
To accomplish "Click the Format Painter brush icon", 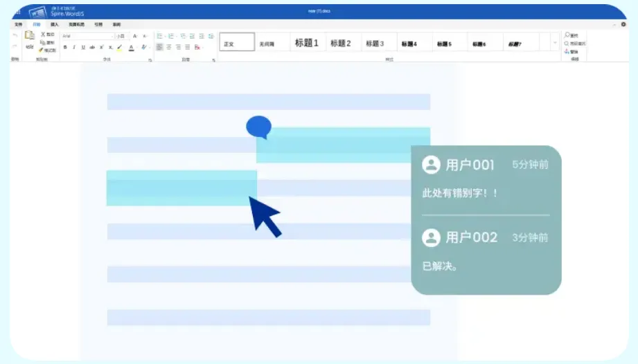I will [41, 50].
